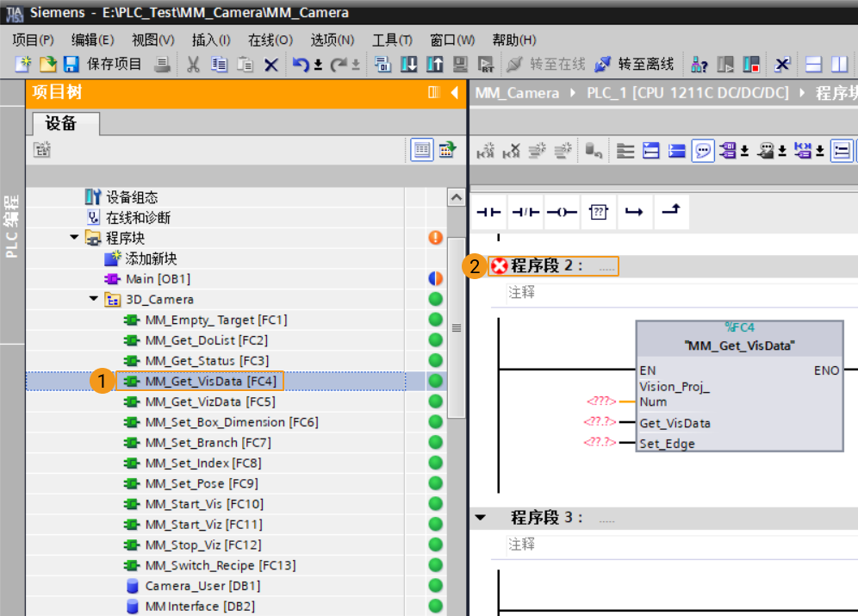This screenshot has height=616, width=858.
Task: Click Go online (转至在线) button
Action: point(546,64)
